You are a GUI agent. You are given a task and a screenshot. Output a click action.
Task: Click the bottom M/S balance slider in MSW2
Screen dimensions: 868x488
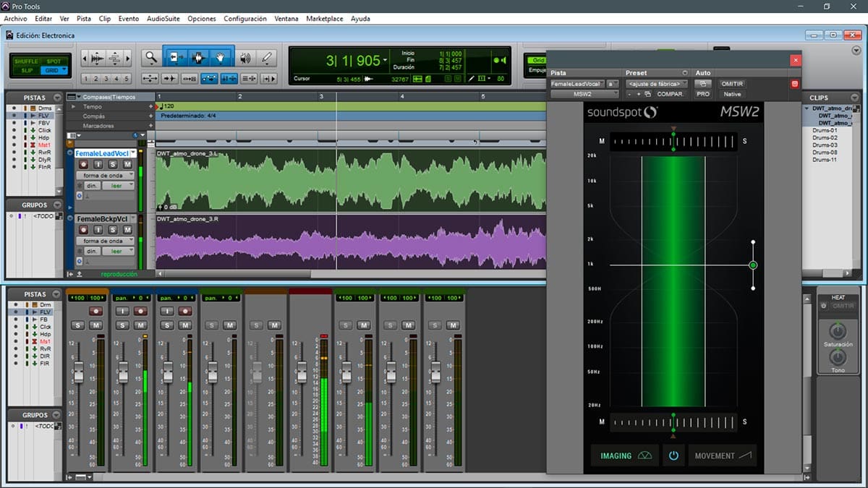(673, 421)
